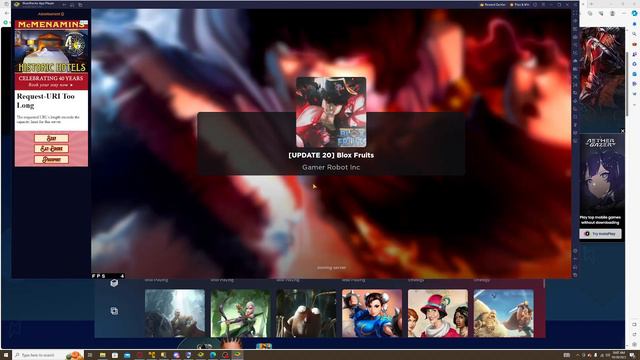The image size is (640, 360).
Task: Open the BlueStacks help icon
Action: pos(535,4)
